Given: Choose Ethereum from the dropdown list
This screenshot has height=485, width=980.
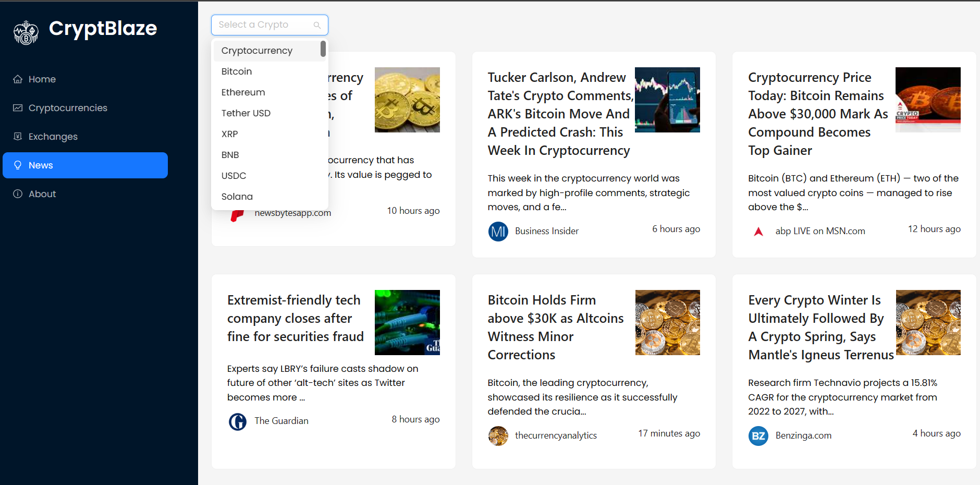Looking at the screenshot, I should (269, 92).
